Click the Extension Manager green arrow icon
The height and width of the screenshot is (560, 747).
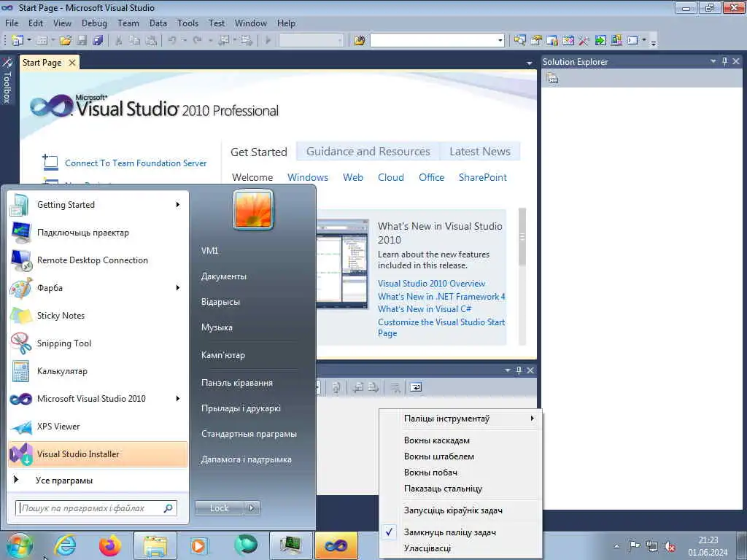coord(600,41)
